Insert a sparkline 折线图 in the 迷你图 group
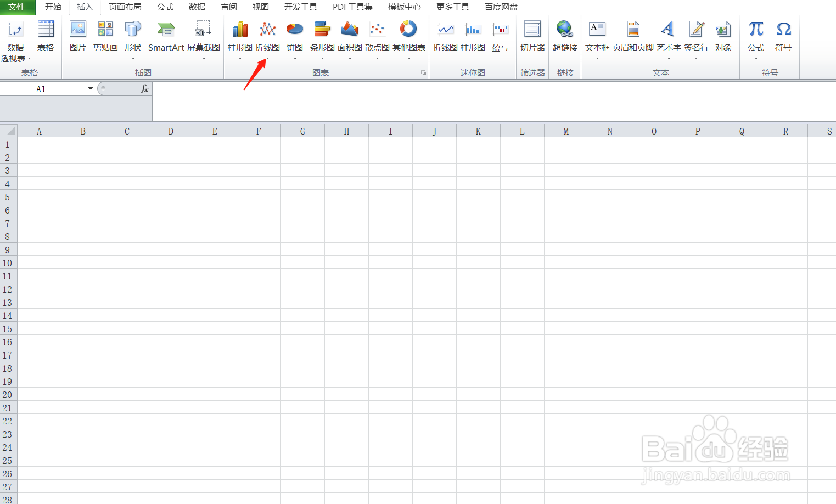The height and width of the screenshot is (504, 836). point(445,37)
